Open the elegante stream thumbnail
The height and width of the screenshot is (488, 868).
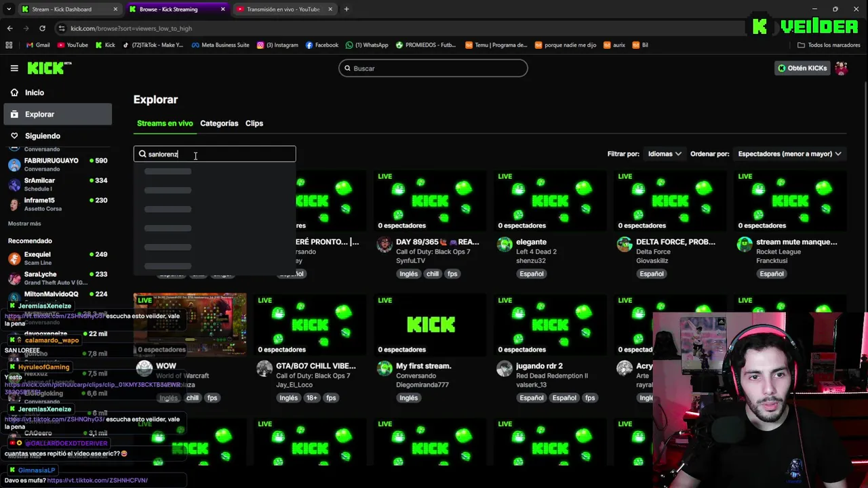pyautogui.click(x=550, y=201)
